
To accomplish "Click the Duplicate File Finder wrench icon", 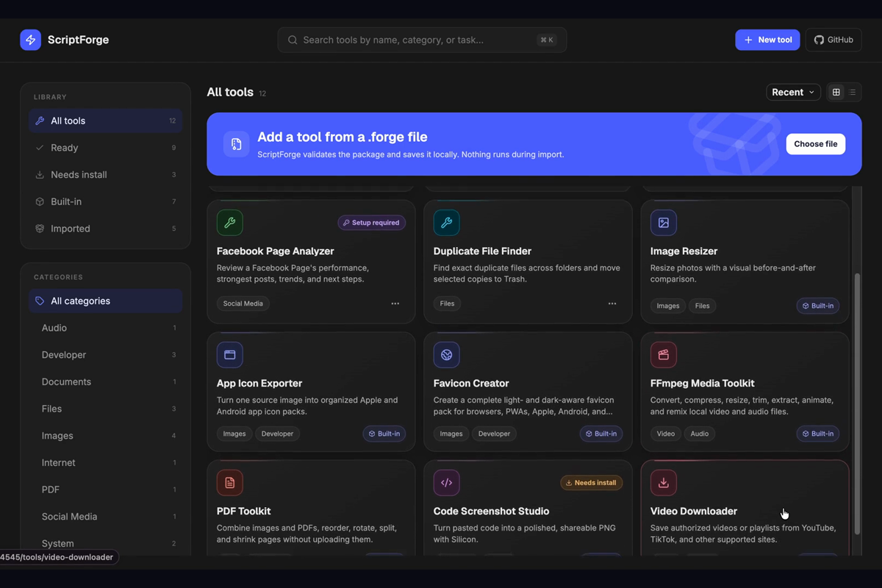I will (446, 223).
